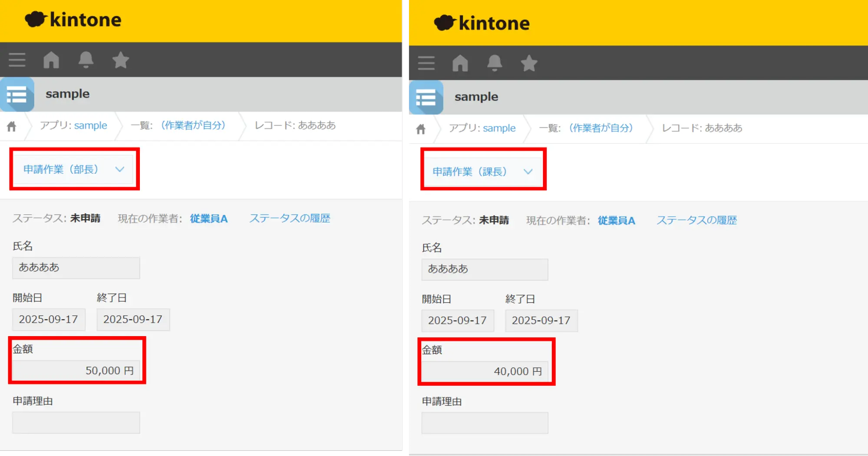Click the 従業員A link in the left screenshot
The height and width of the screenshot is (456, 868).
click(208, 218)
